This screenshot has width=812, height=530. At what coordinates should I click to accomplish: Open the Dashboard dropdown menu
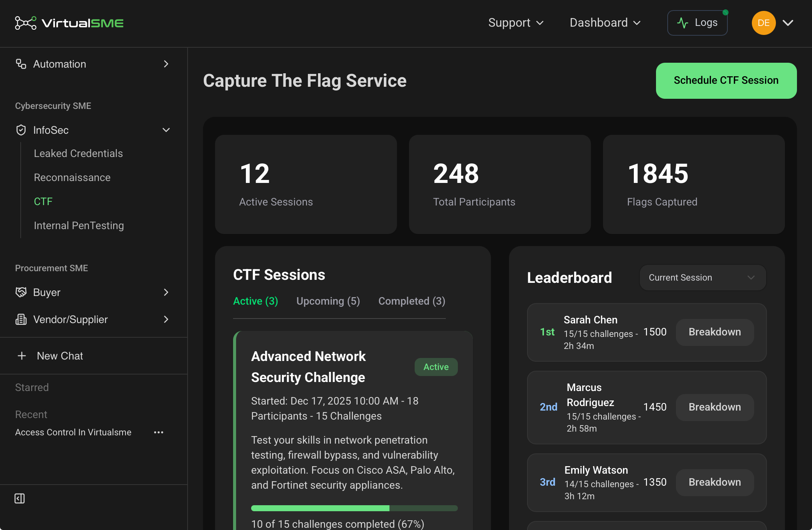coord(605,23)
